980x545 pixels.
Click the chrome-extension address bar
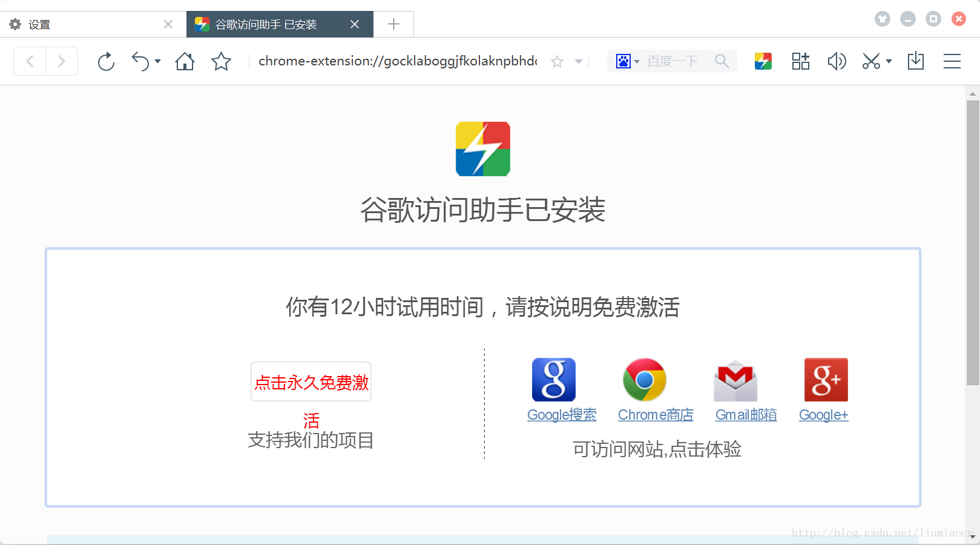398,61
